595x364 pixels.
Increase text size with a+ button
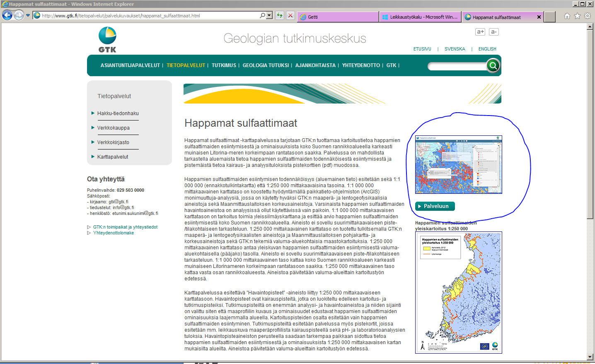(x=480, y=32)
